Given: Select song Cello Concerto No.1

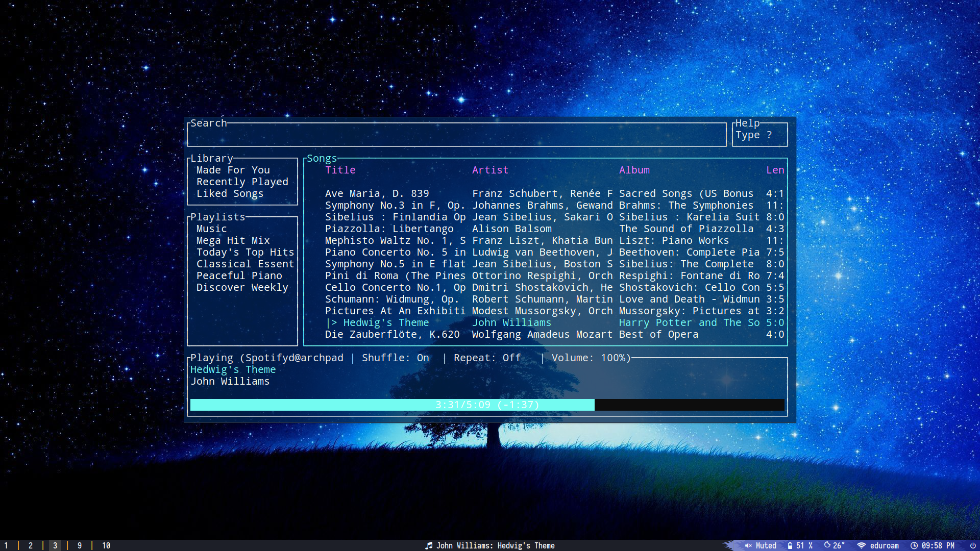Looking at the screenshot, I should (x=395, y=287).
